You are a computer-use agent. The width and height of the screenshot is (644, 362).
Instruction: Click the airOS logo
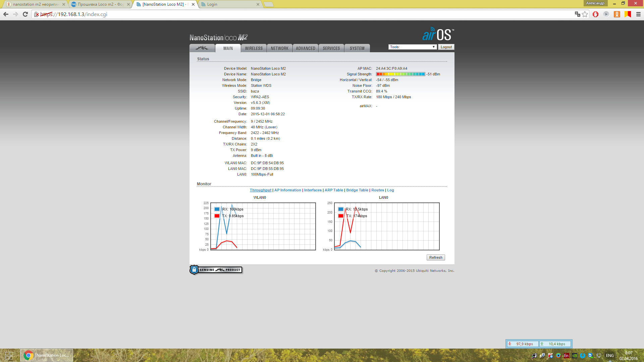click(x=438, y=34)
